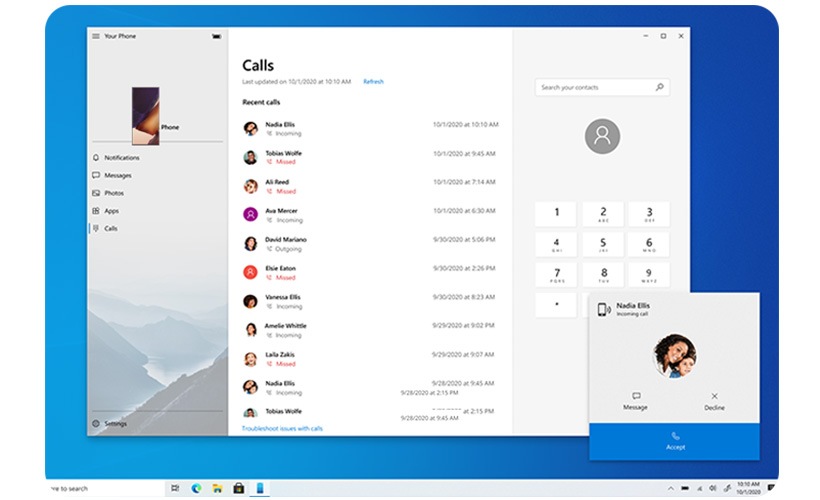Click Ava Mercer's purple avatar icon

click(250, 214)
